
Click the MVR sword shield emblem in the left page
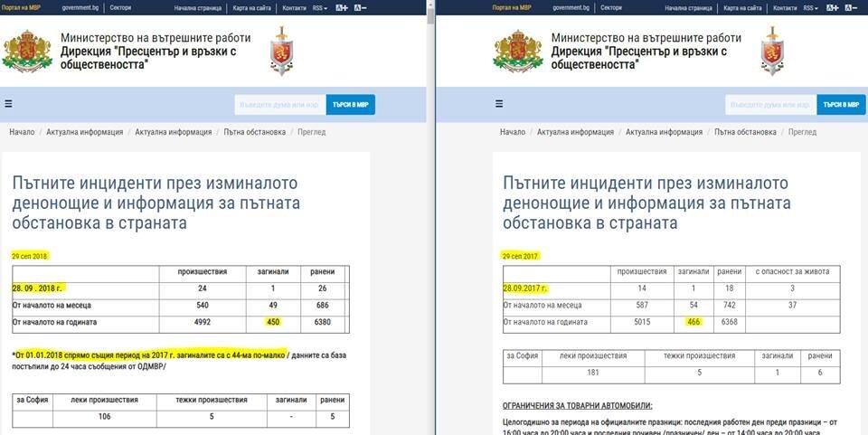pos(281,51)
